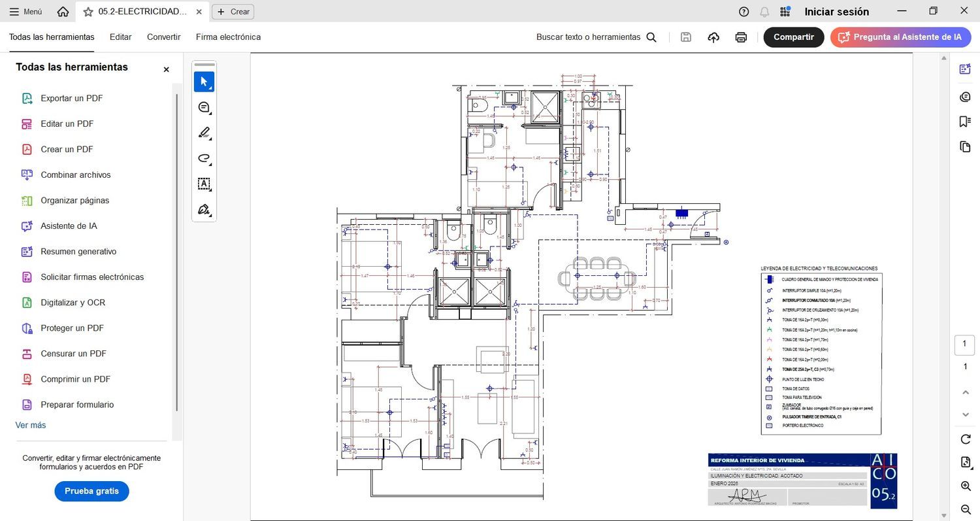Viewport: 980px width, 521px height.
Task: Click the upload to cloud icon
Action: (713, 37)
